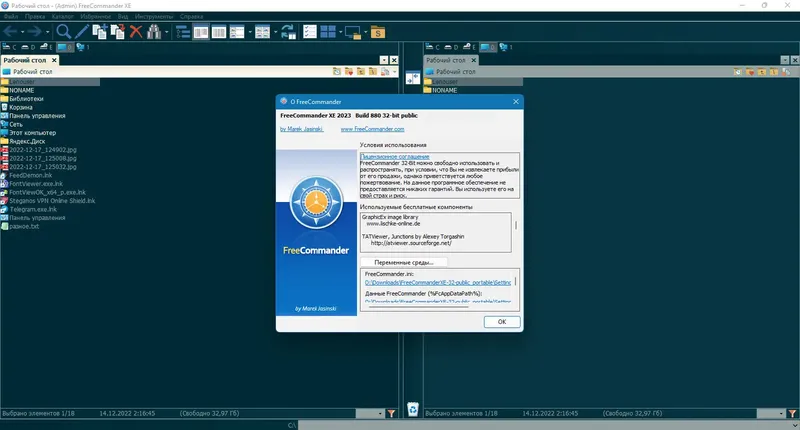Select the Библиотеки folder in the left panel
This screenshot has height=430, width=800.
point(26,99)
